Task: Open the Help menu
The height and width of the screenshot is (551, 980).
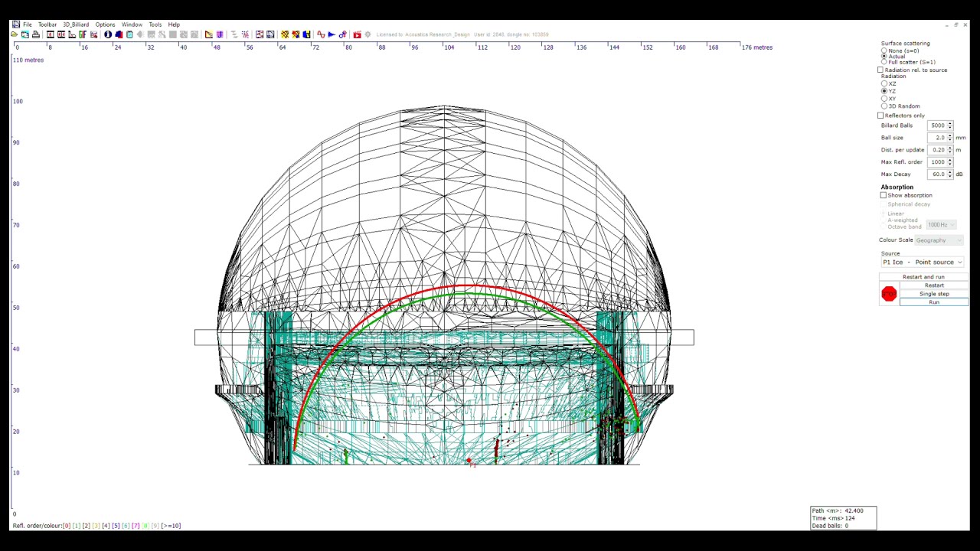Action: click(174, 24)
